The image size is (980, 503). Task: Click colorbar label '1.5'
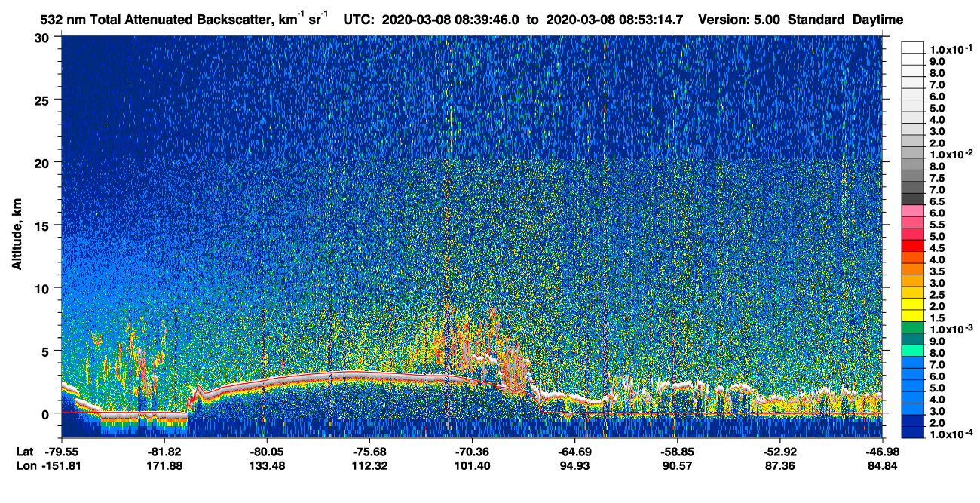click(937, 317)
